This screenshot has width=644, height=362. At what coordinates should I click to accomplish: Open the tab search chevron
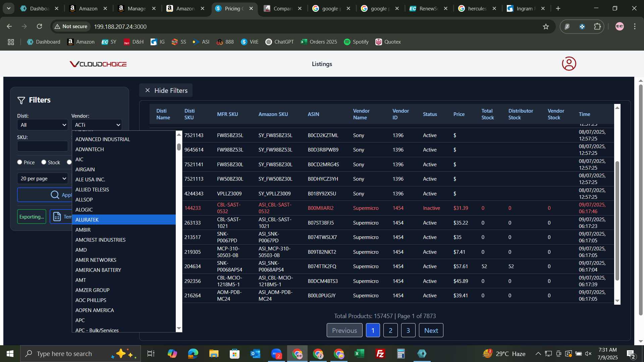[9, 8]
